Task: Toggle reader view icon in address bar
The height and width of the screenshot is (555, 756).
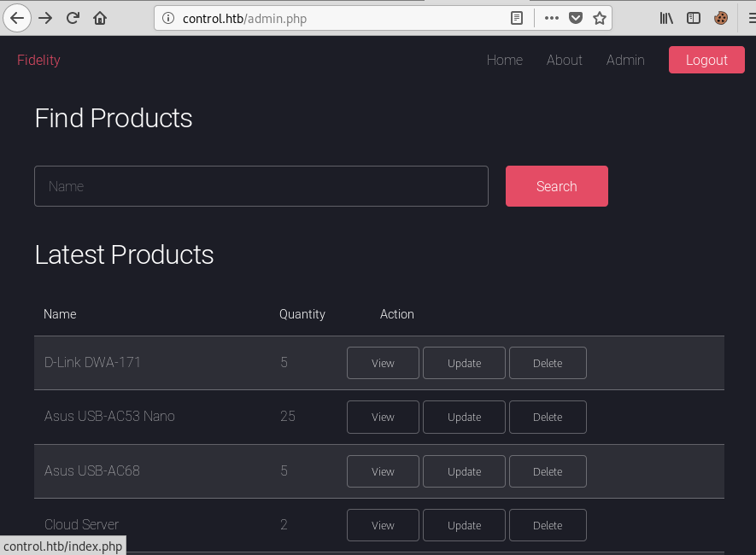Action: tap(516, 18)
